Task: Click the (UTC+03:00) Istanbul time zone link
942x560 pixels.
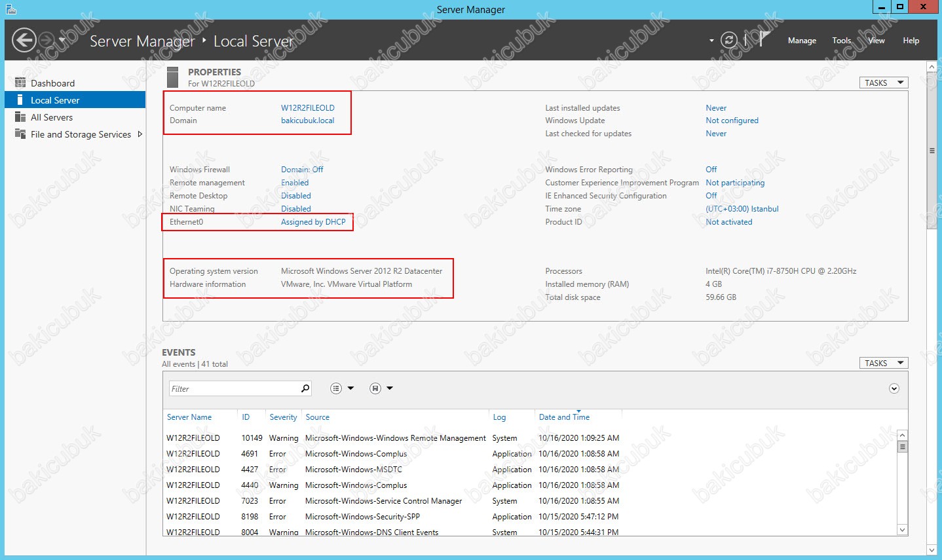Action: (x=742, y=209)
